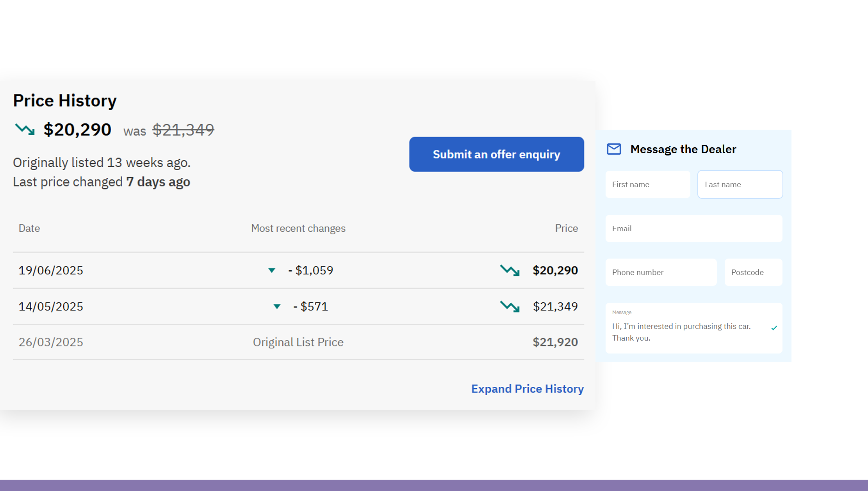Focus the Last name field

tap(740, 184)
